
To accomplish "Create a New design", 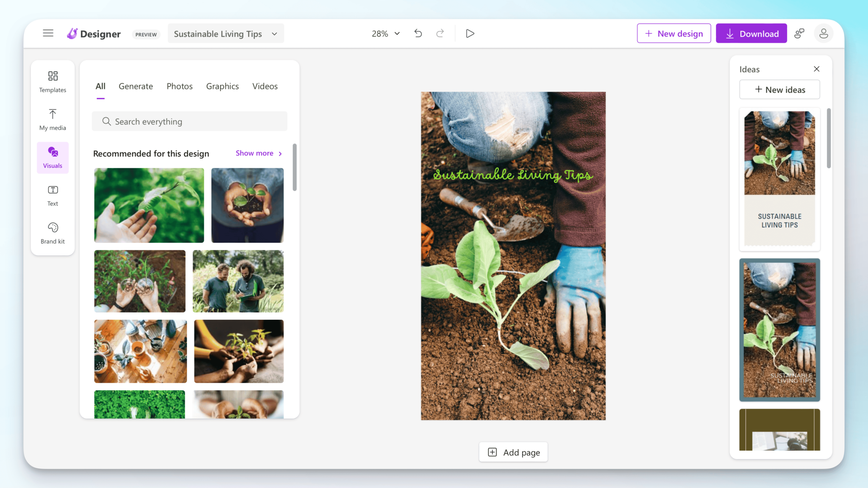I will 673,33.
